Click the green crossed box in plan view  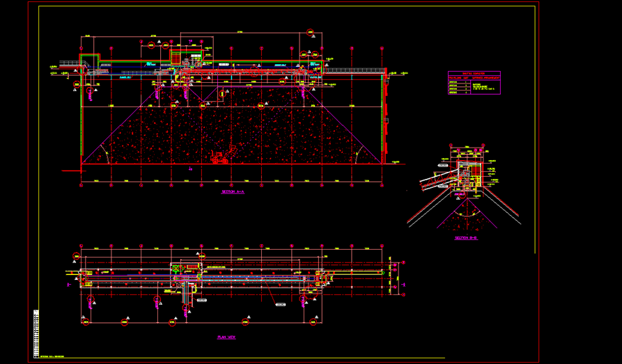tap(176, 269)
